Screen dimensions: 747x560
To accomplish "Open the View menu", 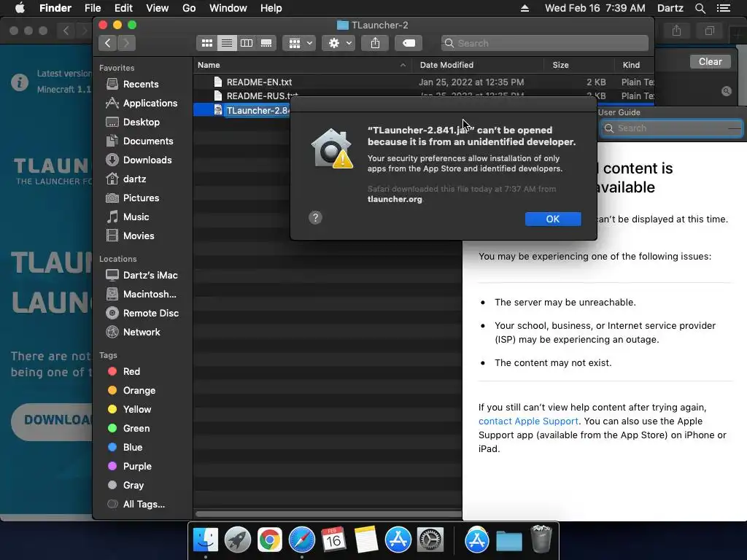I will [x=158, y=8].
